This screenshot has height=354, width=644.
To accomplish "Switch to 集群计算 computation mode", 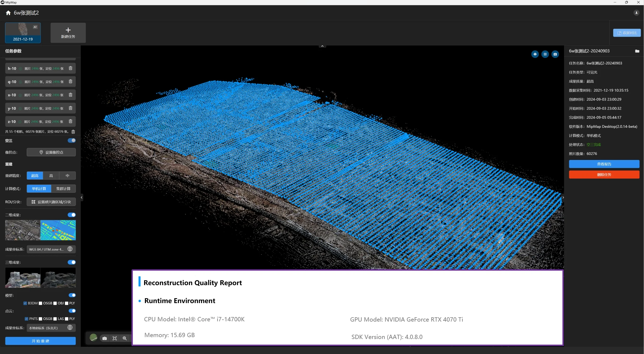I will [x=63, y=189].
